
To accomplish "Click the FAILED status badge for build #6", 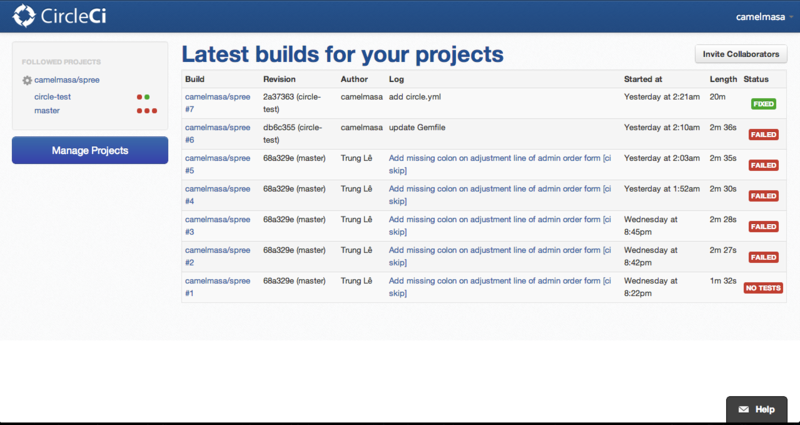I will (x=763, y=135).
